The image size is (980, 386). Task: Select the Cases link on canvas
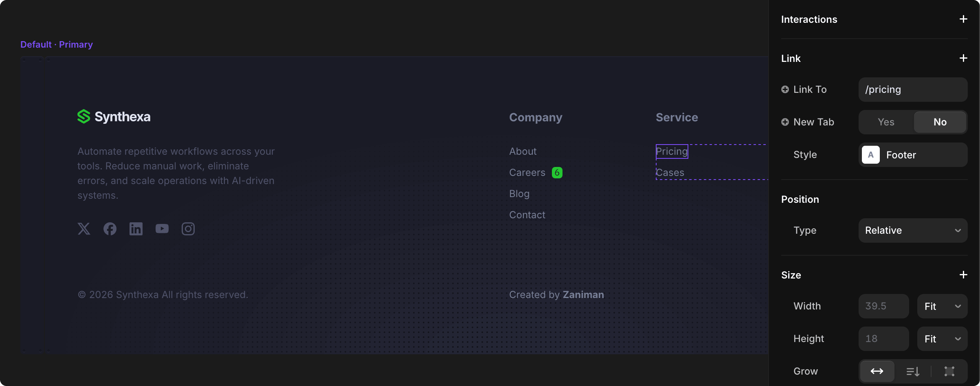pyautogui.click(x=670, y=173)
